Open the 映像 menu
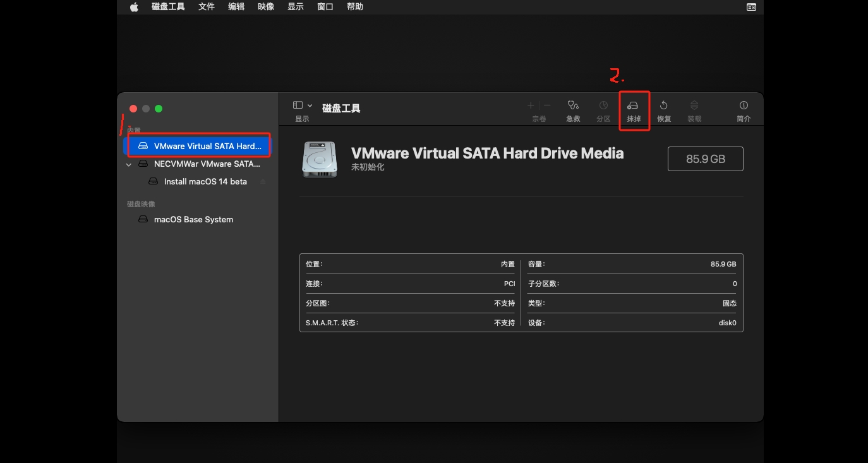 (266, 7)
